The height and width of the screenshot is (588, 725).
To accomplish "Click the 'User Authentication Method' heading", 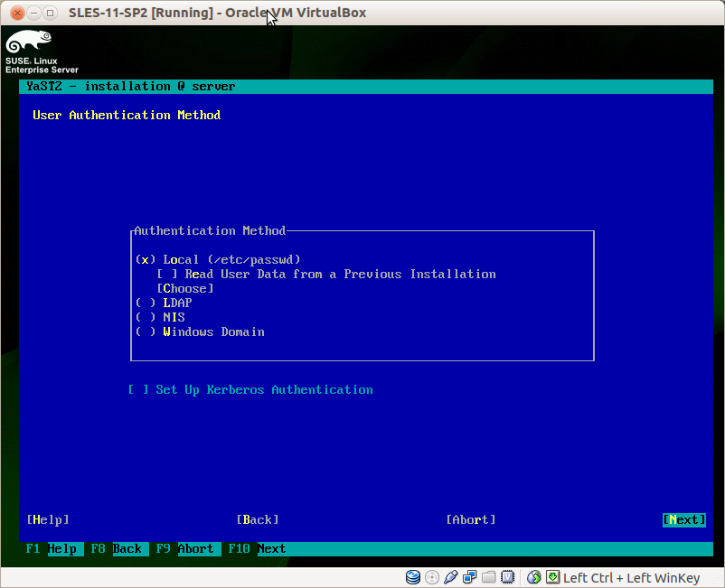I will (x=127, y=115).
